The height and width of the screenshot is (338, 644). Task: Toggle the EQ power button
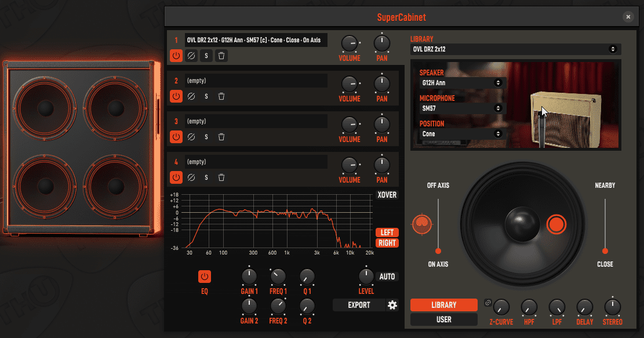coord(205,277)
